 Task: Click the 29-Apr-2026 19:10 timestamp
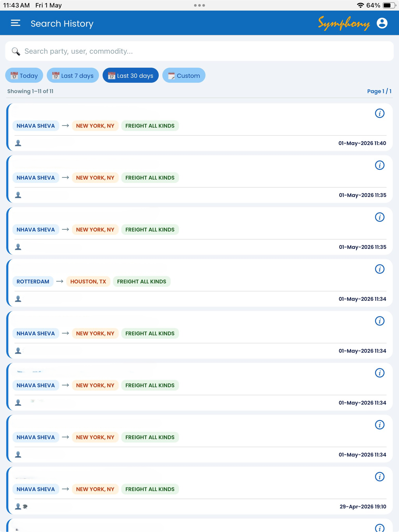pyautogui.click(x=363, y=506)
